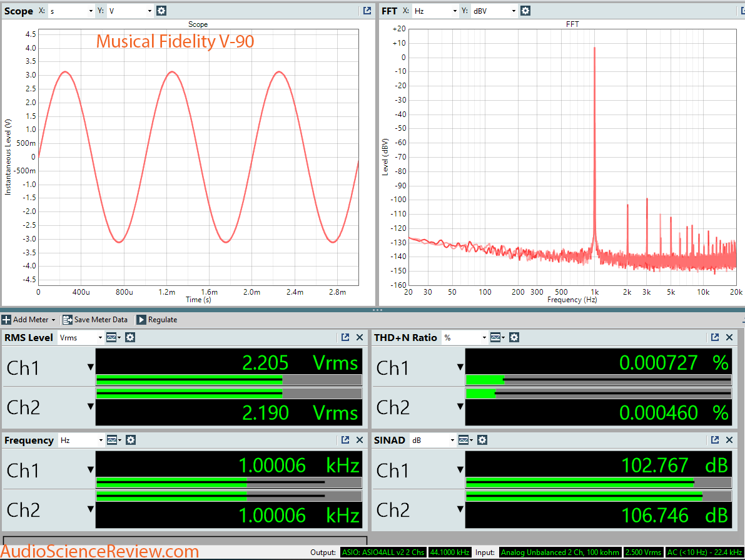Open the FFT X-axis unit dropdown
745x560 pixels.
(x=435, y=11)
